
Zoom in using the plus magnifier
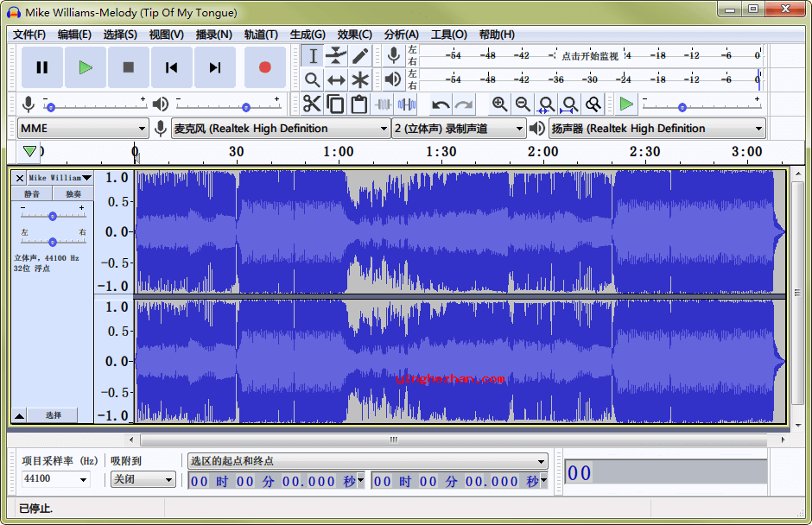click(x=499, y=104)
